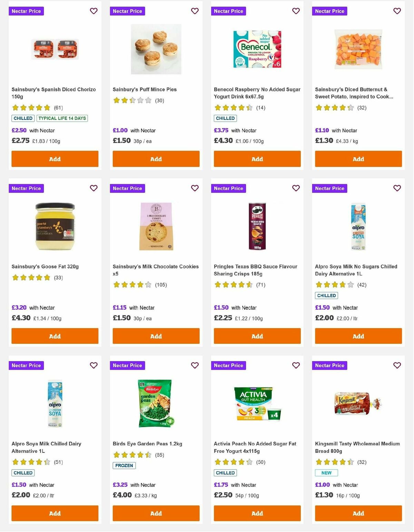The height and width of the screenshot is (532, 414).
Task: Open Alpro Soya Milk Chilled product page
Action: coord(47,447)
